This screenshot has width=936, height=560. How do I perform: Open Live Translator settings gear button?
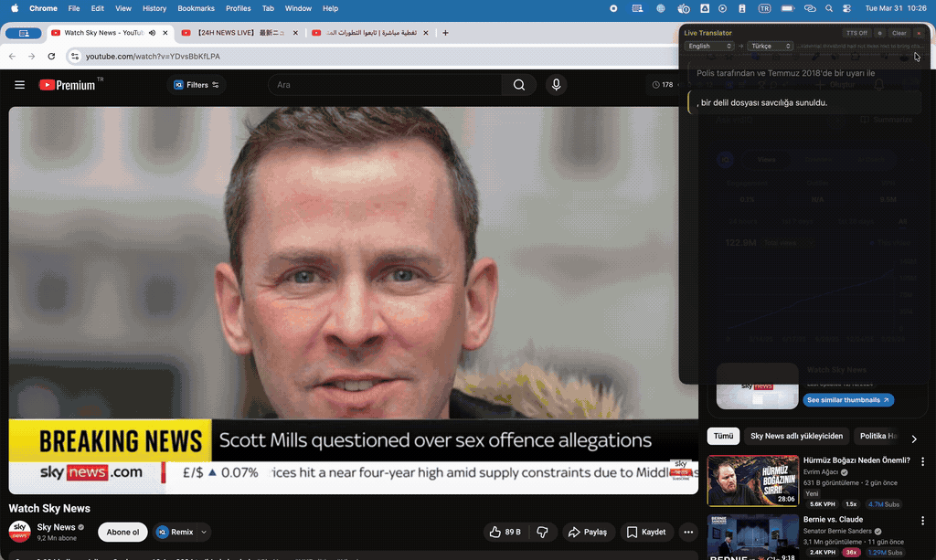pos(879,33)
